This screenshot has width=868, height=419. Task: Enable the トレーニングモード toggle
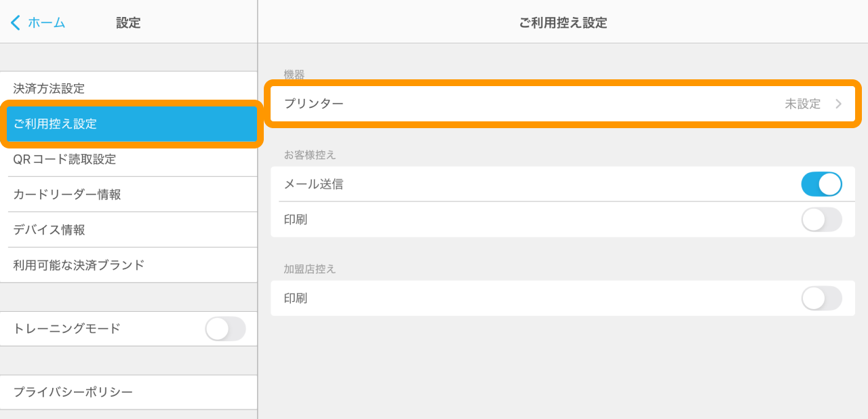(x=226, y=328)
